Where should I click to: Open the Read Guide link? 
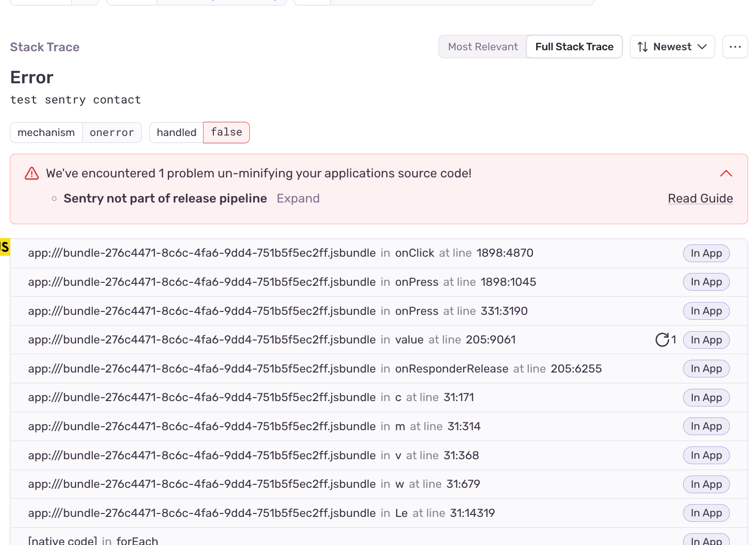pos(700,198)
